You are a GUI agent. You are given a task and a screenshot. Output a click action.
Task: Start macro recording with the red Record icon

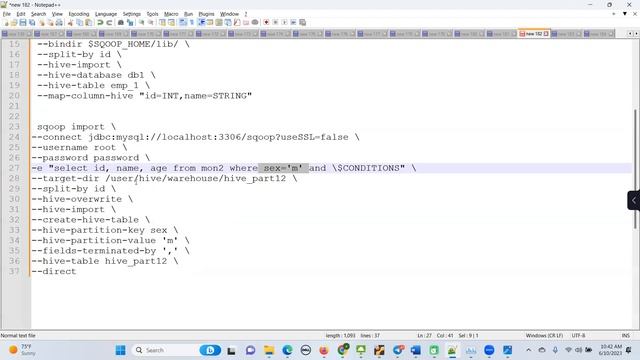pyautogui.click(x=266, y=22)
